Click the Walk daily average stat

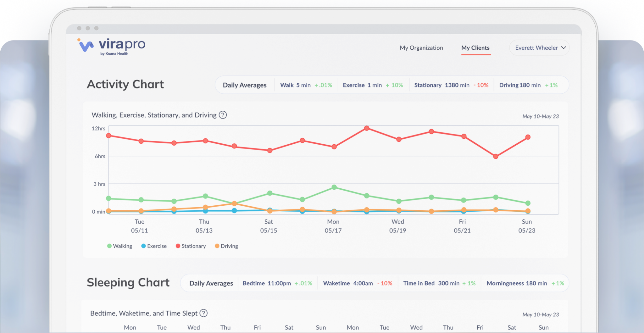[306, 85]
